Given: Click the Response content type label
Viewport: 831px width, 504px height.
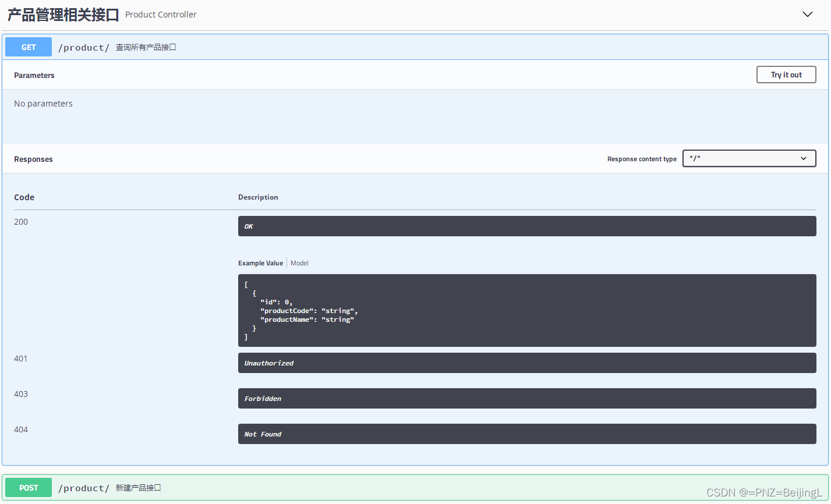Looking at the screenshot, I should 642,159.
